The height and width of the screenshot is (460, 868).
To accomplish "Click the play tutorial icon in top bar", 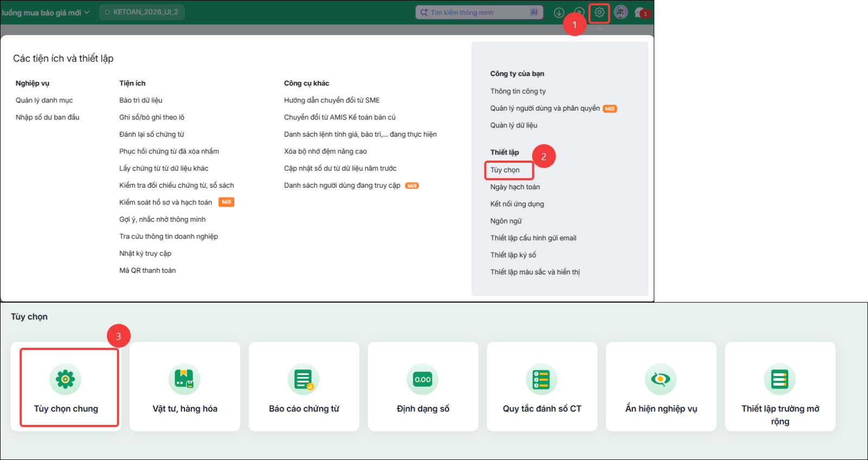I will 579,12.
